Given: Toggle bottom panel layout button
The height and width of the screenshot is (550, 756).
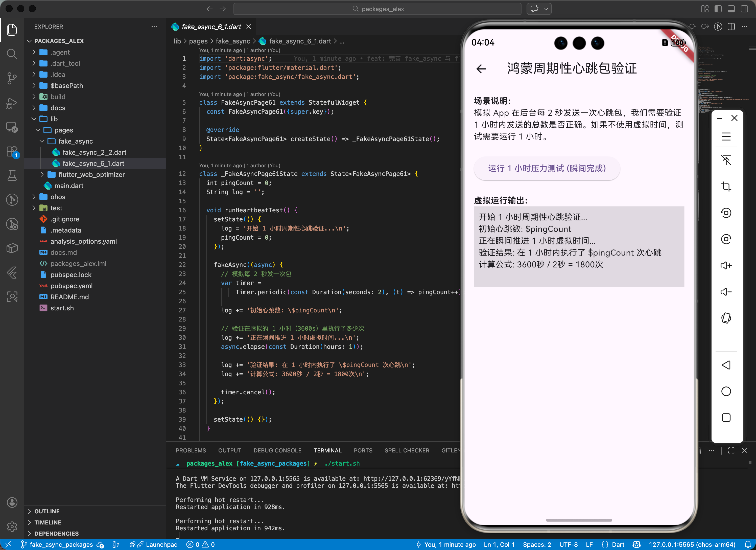Looking at the screenshot, I should [731, 9].
